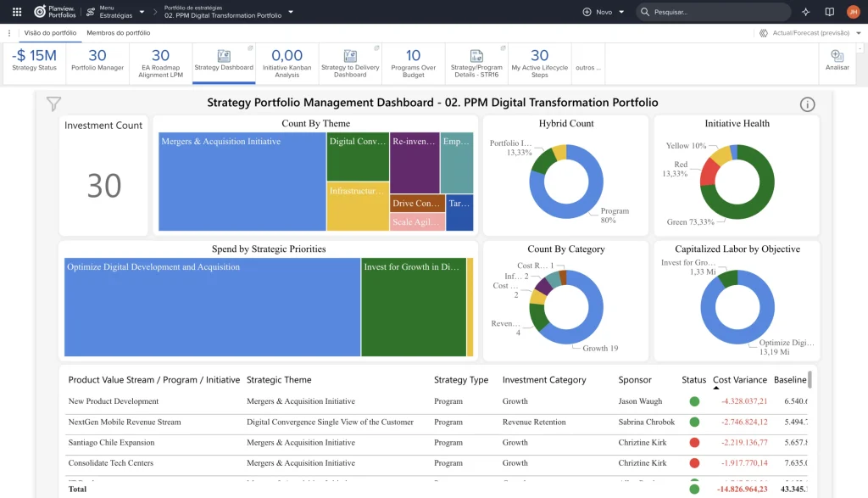Pop out Strategy/Program Details external icon
This screenshot has width=868, height=498.
(x=504, y=48)
